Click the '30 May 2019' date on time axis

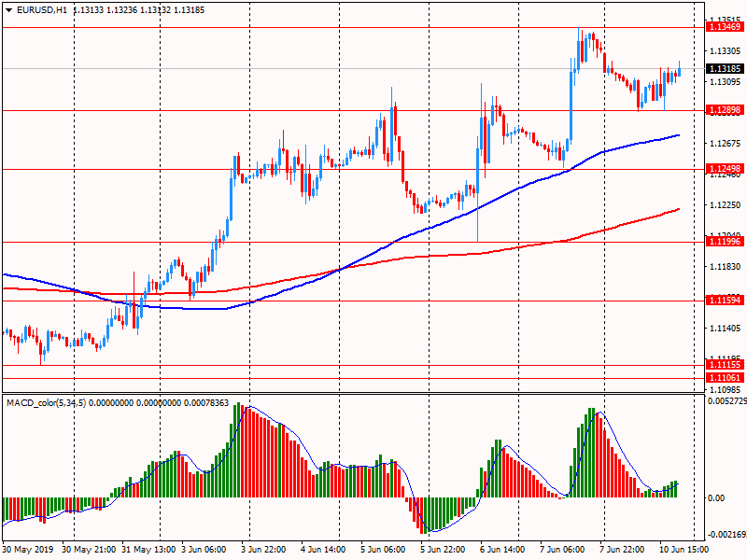coord(29,551)
